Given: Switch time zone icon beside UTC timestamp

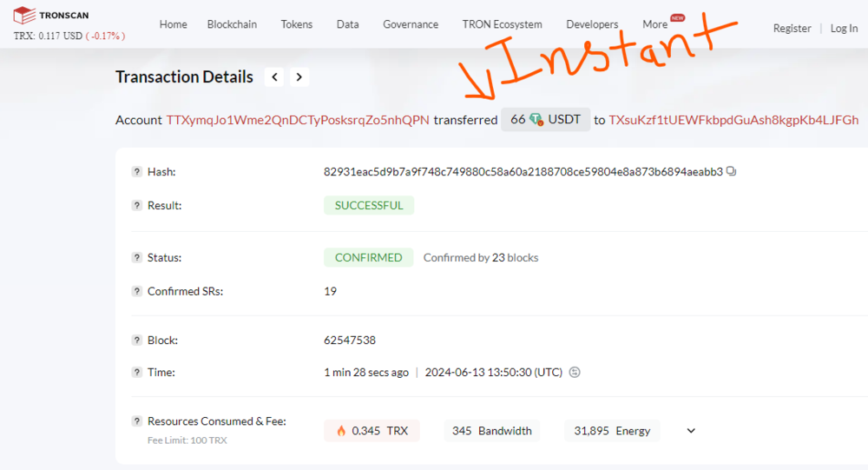Looking at the screenshot, I should coord(575,373).
